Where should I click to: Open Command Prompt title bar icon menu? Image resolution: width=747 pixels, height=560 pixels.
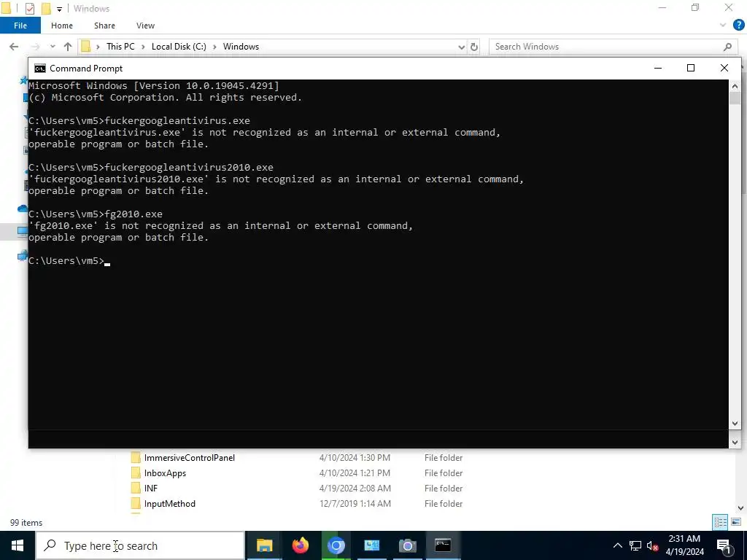coord(40,69)
